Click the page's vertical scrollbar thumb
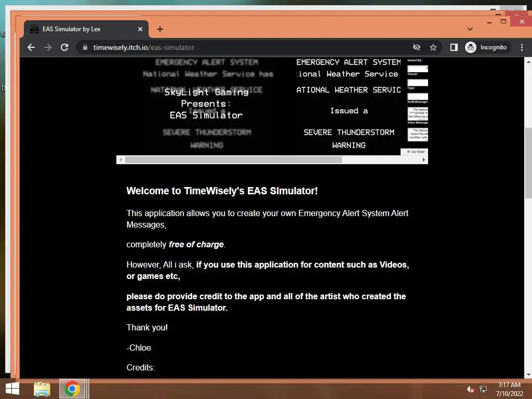Screen dimensions: 532x399 528,163
